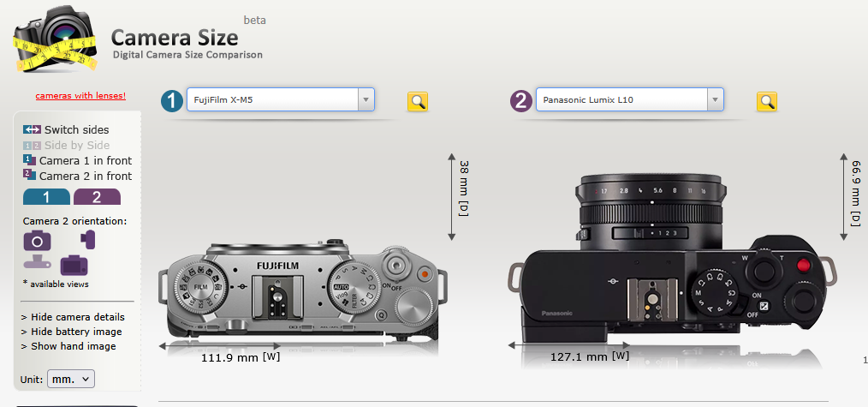Select the purple camera 2 tab

pyautogui.click(x=97, y=196)
